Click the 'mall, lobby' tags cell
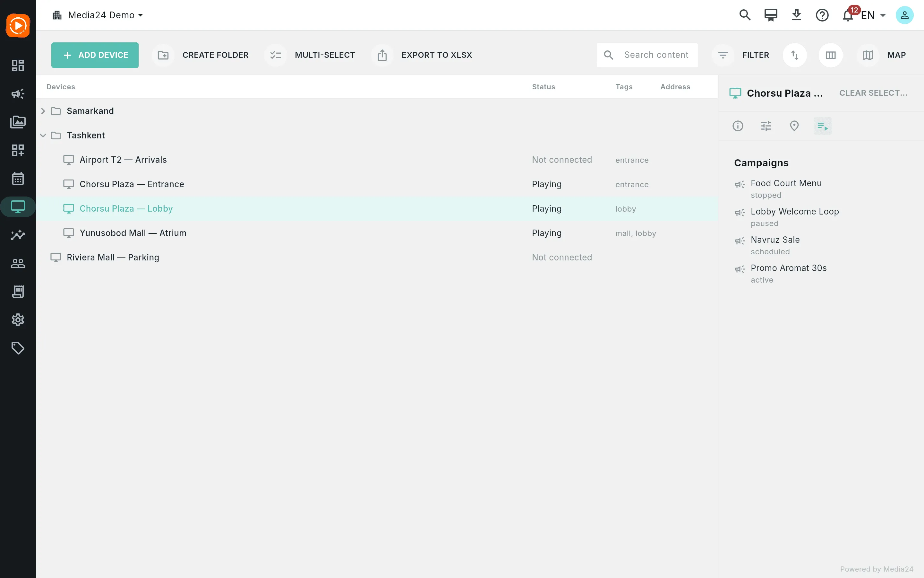The width and height of the screenshot is (924, 578). pos(636,233)
